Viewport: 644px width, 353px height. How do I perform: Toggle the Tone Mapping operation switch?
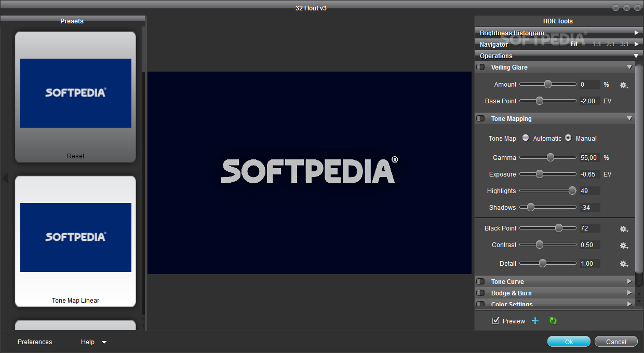point(480,118)
